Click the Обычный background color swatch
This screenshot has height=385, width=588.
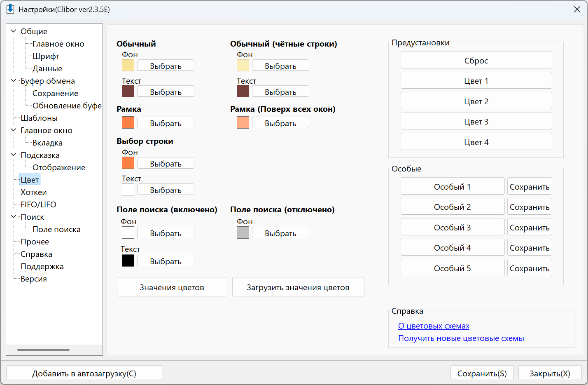(128, 65)
